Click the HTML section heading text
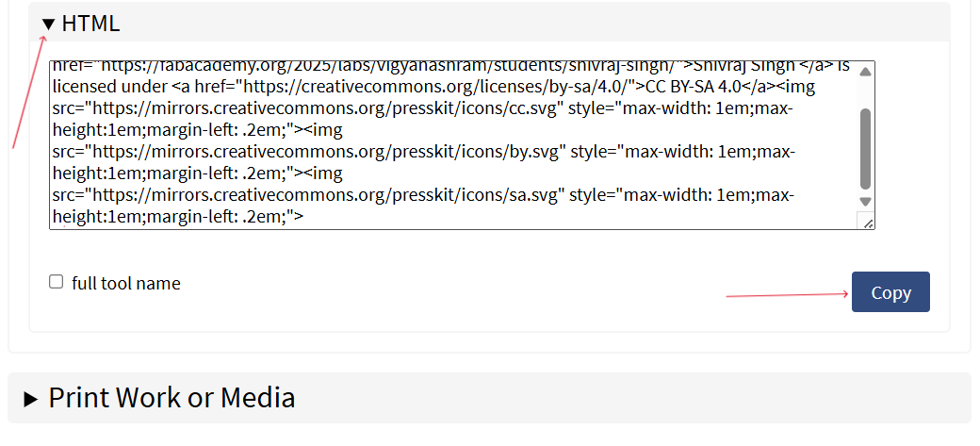Viewport: 980px width, 446px height. tap(90, 24)
